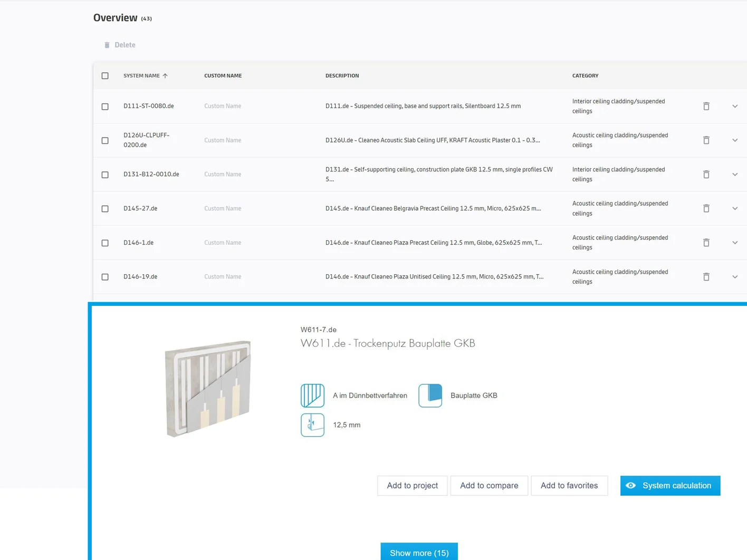Delete the D111-ST-0080.de row via trash icon
The height and width of the screenshot is (560, 747).
[x=706, y=106]
